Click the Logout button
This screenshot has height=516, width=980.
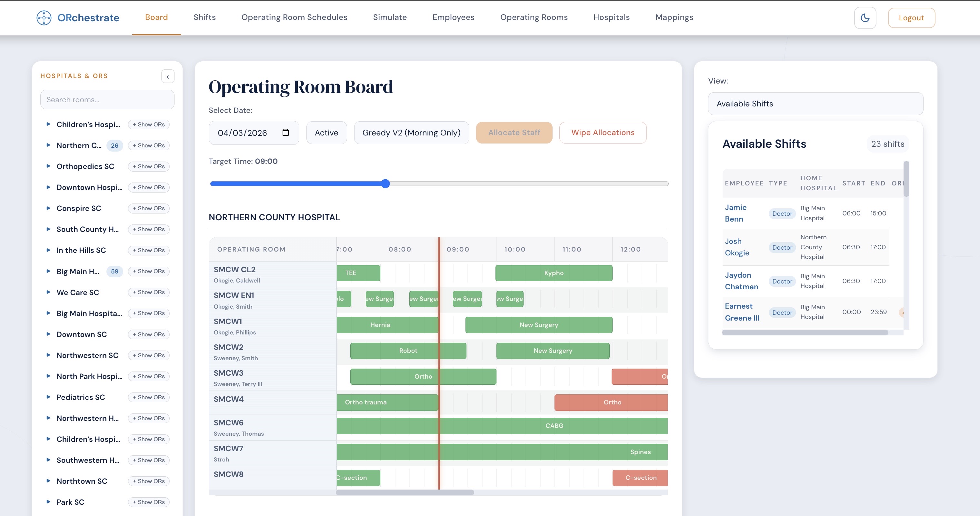[911, 18]
